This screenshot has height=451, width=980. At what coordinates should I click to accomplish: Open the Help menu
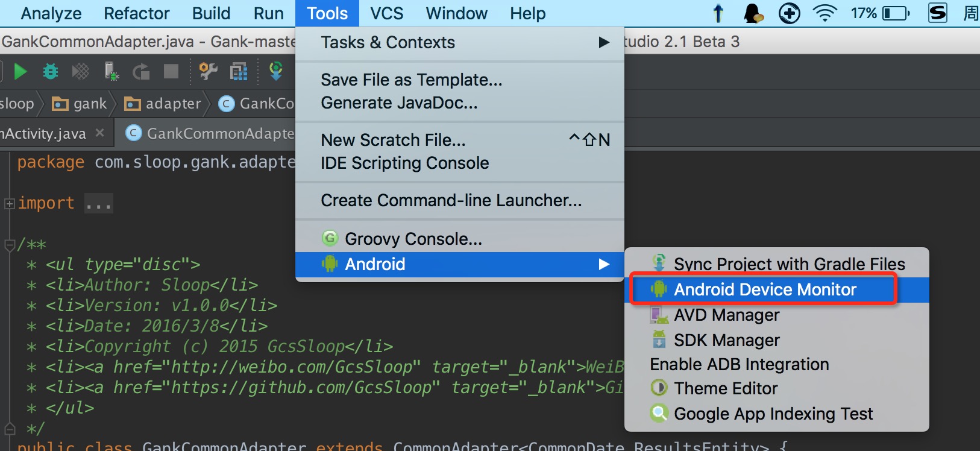528,13
